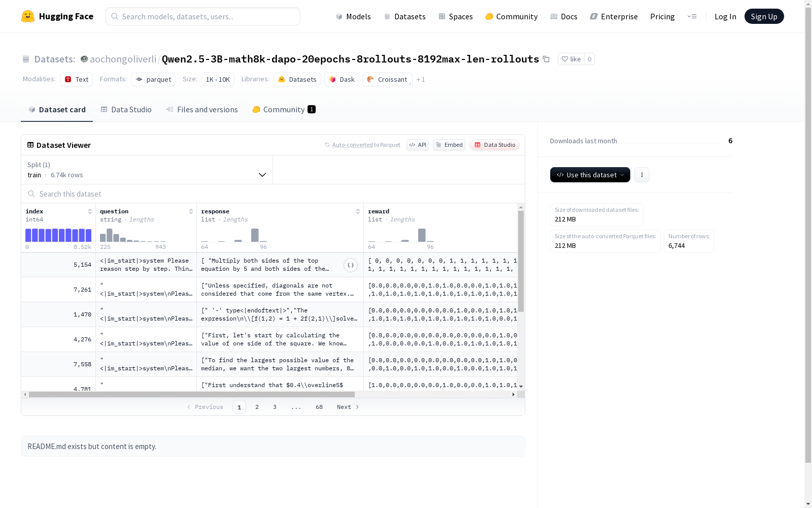This screenshot has height=508, width=812.
Task: Click the response lengths histogram
Action: [x=234, y=235]
